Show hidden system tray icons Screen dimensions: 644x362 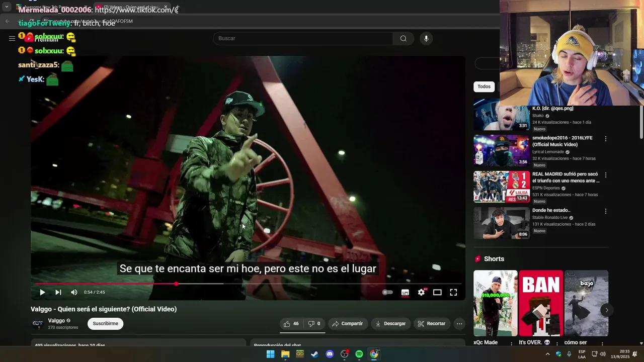point(547,354)
